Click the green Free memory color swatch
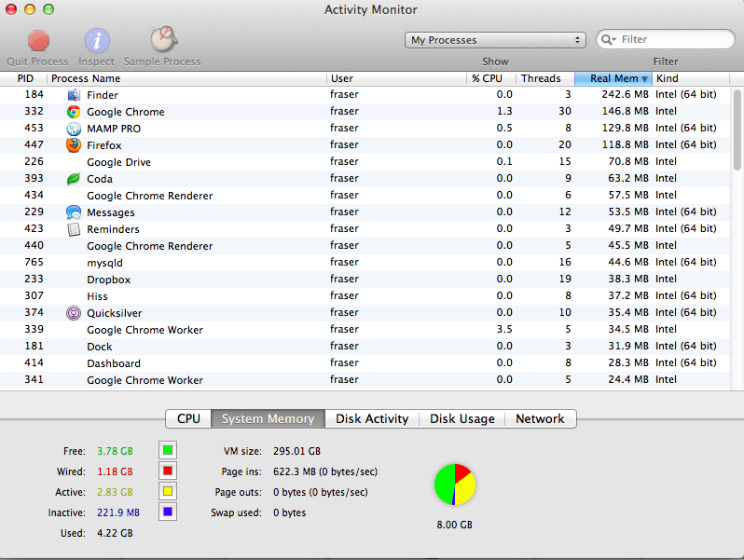 click(168, 450)
